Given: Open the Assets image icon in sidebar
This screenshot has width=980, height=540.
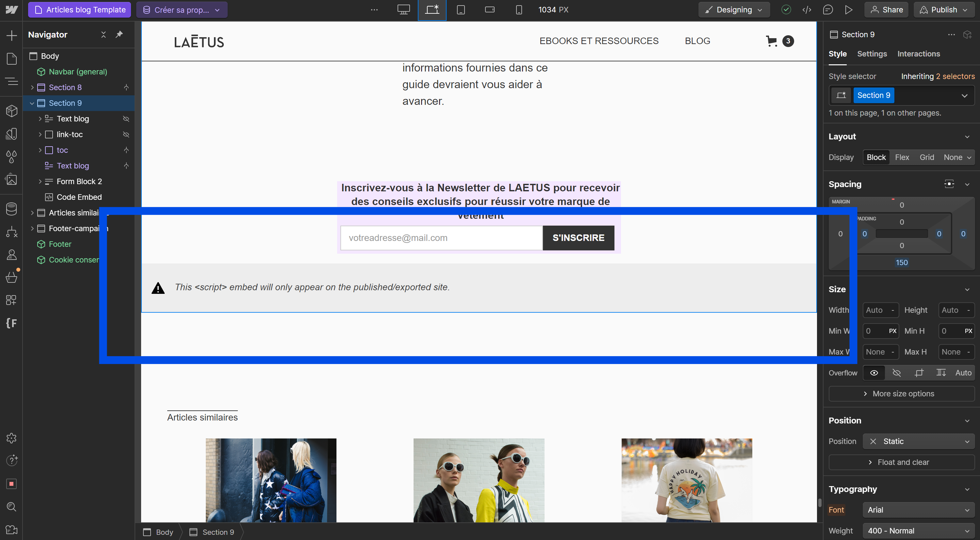Looking at the screenshot, I should (11, 179).
